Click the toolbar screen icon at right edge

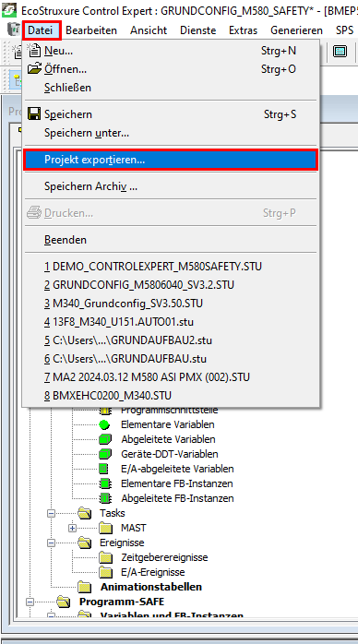point(340,52)
